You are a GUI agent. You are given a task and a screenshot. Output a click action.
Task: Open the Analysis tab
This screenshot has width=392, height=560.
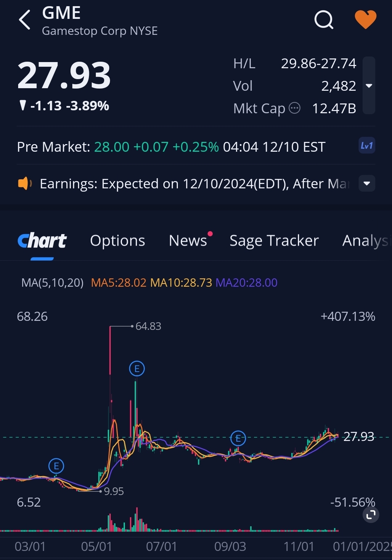(x=367, y=241)
